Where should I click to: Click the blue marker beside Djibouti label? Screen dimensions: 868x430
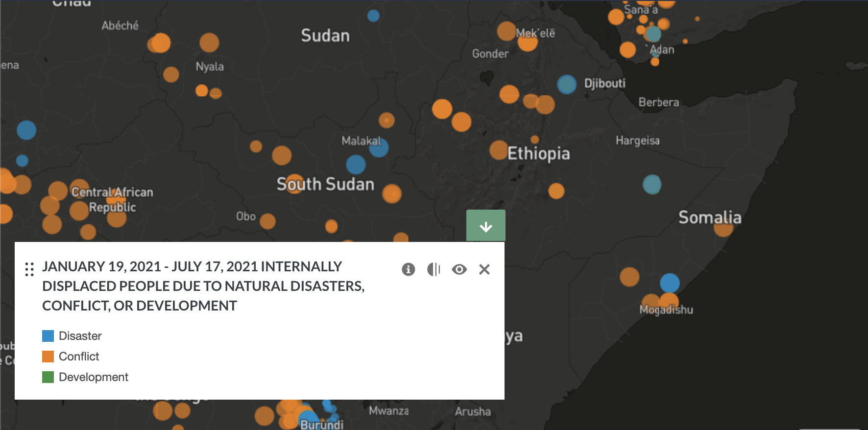567,84
